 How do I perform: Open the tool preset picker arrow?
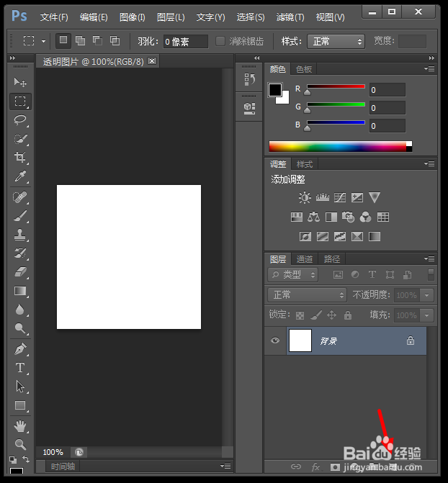pyautogui.click(x=43, y=41)
